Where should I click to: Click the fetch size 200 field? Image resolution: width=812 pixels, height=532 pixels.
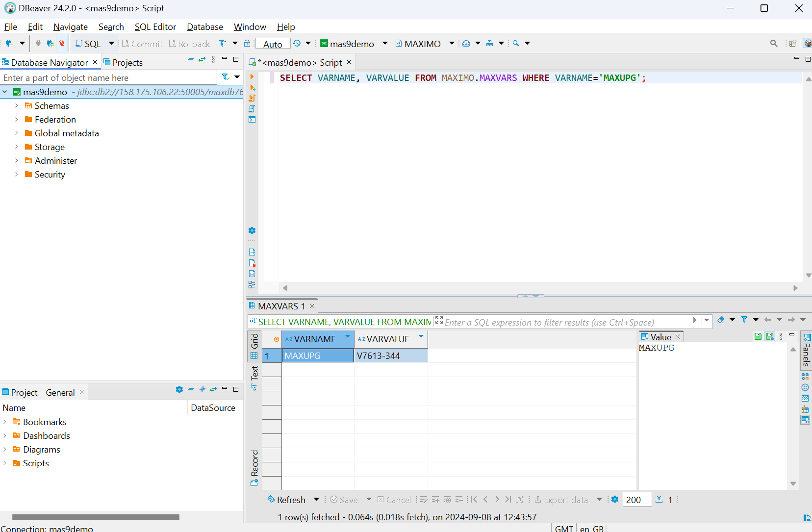636,500
